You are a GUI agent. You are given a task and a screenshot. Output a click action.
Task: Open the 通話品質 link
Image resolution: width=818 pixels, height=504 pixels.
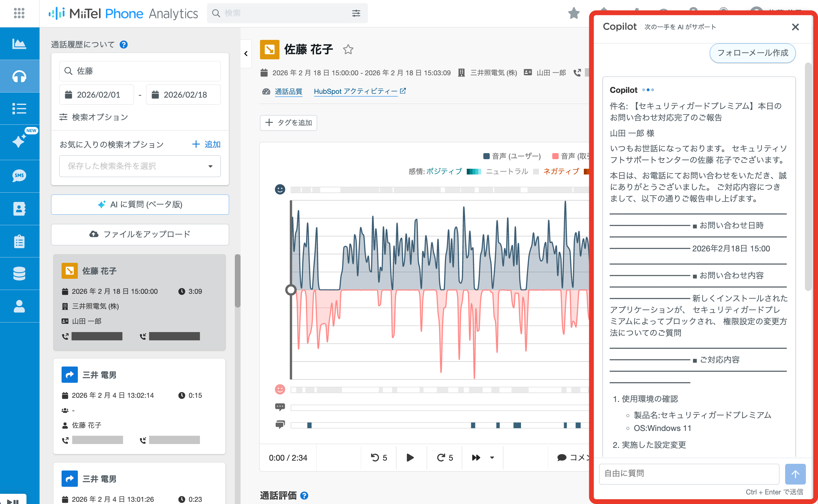[288, 91]
